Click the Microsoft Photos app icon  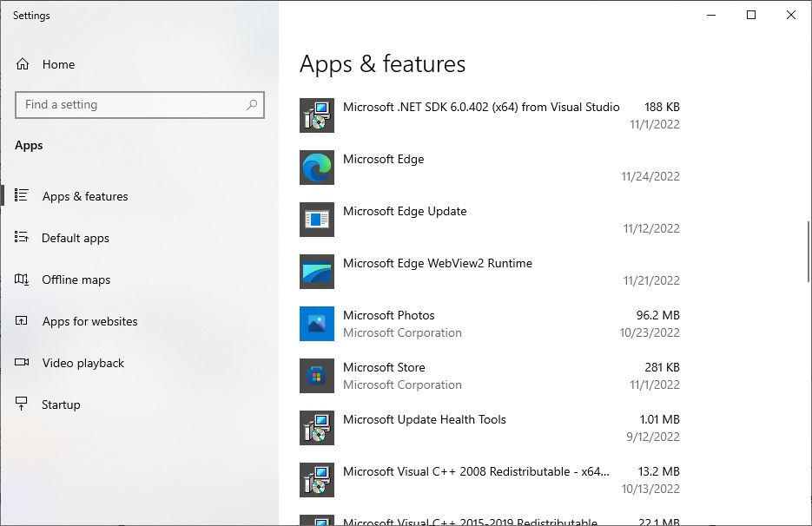click(x=317, y=324)
